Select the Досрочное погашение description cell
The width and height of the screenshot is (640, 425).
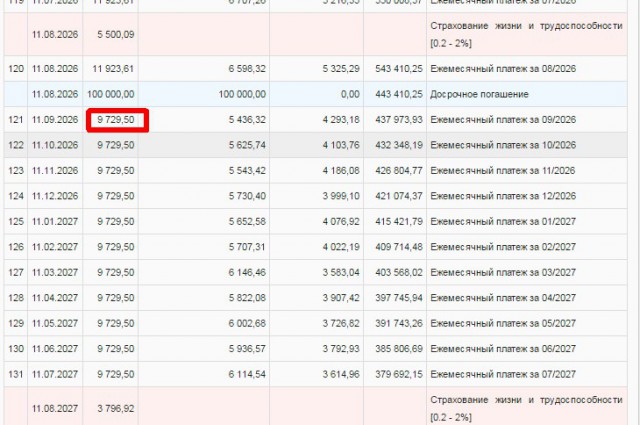468,95
